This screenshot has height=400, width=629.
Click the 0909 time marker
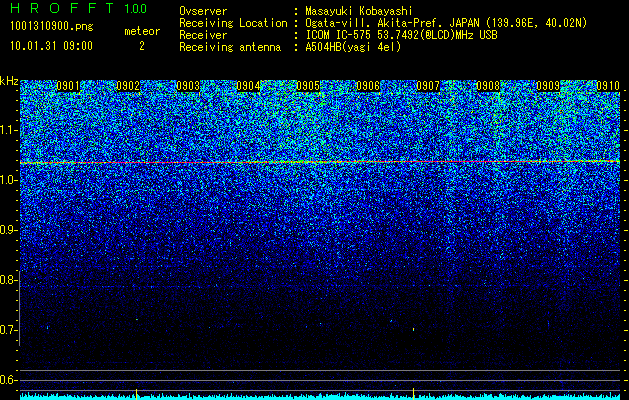pos(548,86)
